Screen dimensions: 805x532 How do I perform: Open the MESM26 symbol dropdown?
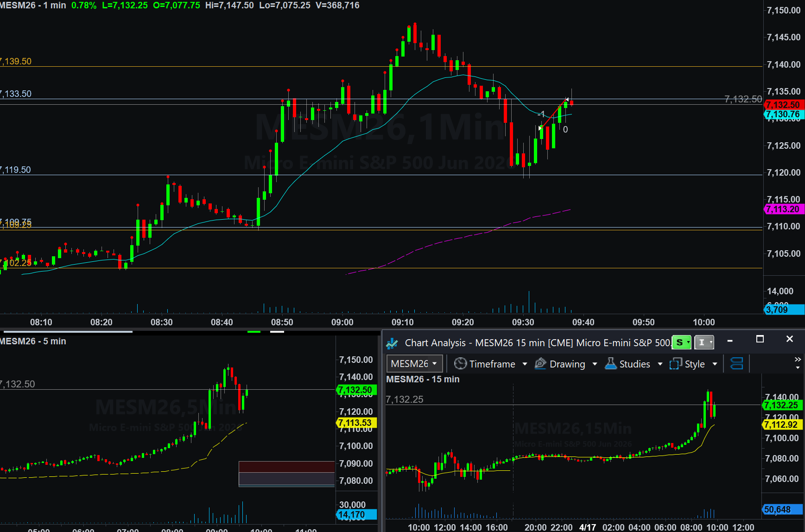414,364
